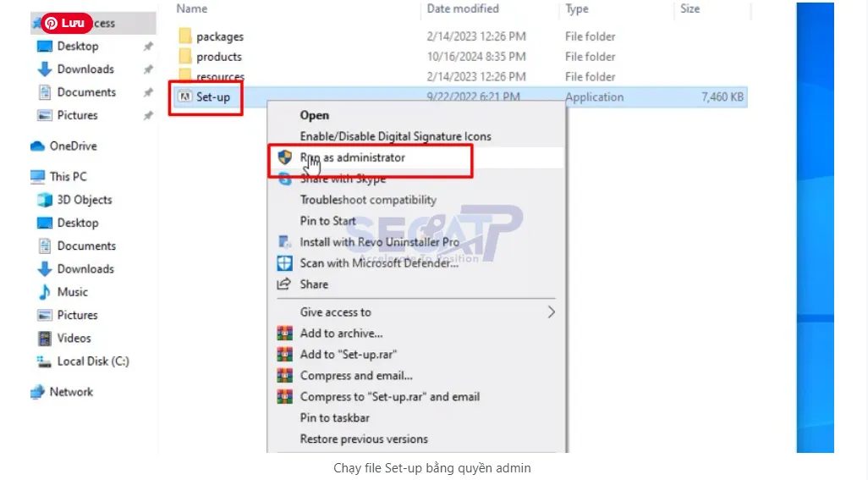Click the Pinterest Lưu save button
The height and width of the screenshot is (480, 868).
coord(67,23)
